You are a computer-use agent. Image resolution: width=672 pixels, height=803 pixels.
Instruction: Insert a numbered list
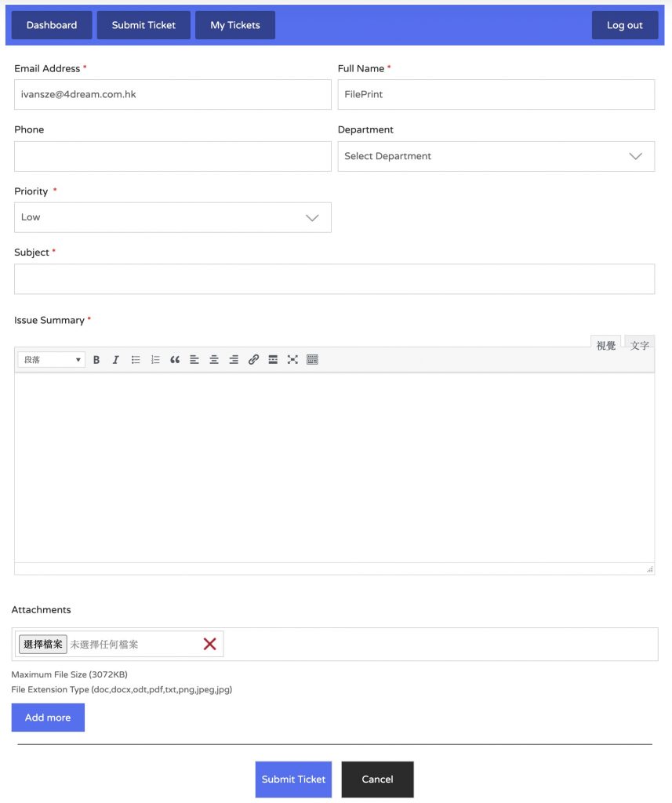coord(155,359)
